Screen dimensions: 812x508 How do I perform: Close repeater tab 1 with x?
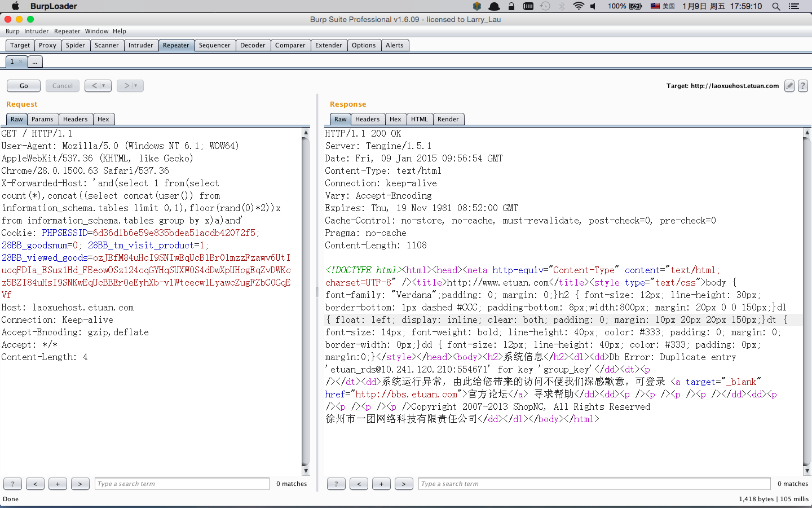pyautogui.click(x=21, y=62)
